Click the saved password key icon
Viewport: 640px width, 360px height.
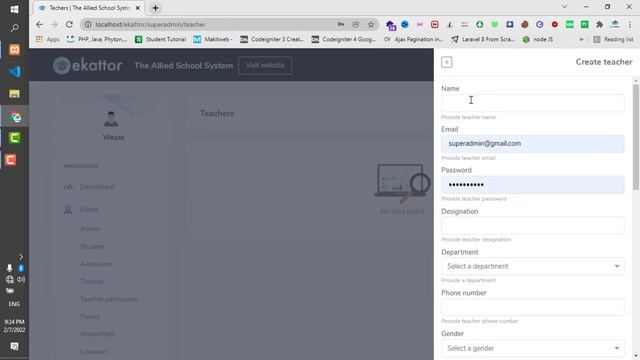click(x=341, y=24)
